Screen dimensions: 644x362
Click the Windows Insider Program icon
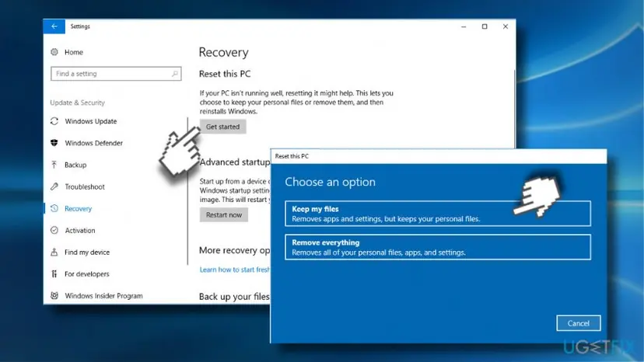[54, 295]
